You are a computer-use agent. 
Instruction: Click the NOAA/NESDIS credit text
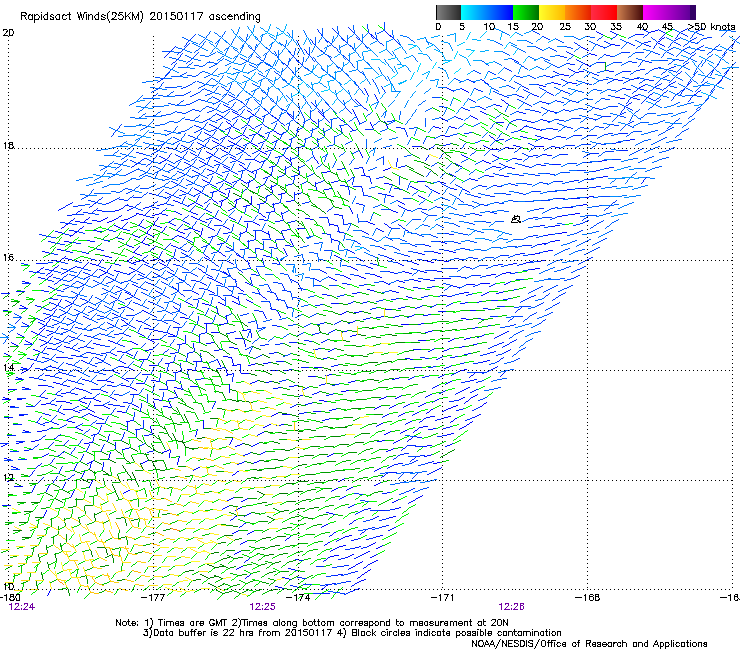click(589, 644)
